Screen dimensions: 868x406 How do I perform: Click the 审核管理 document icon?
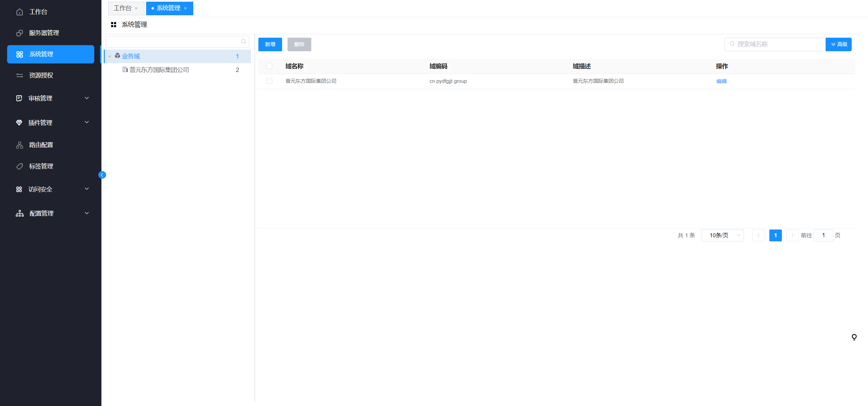click(x=19, y=98)
